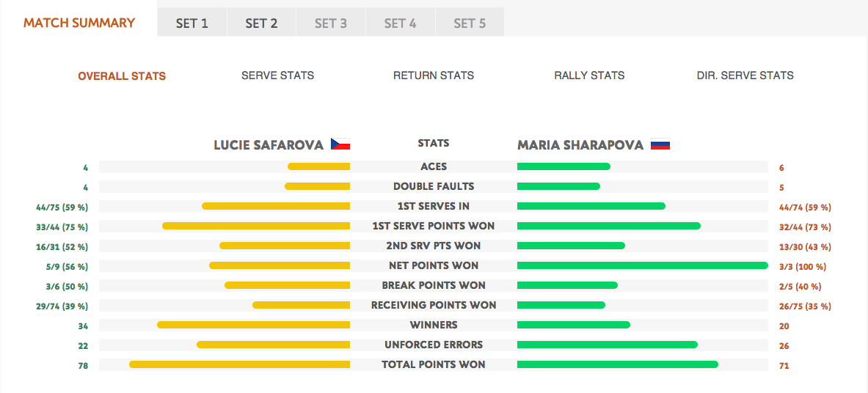The width and height of the screenshot is (868, 393).
Task: Open the Match Summary tab
Action: (79, 23)
